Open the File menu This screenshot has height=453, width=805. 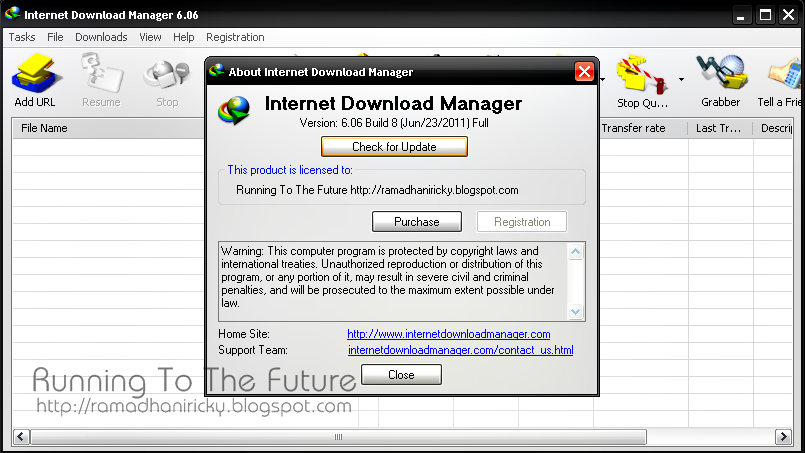pos(55,37)
